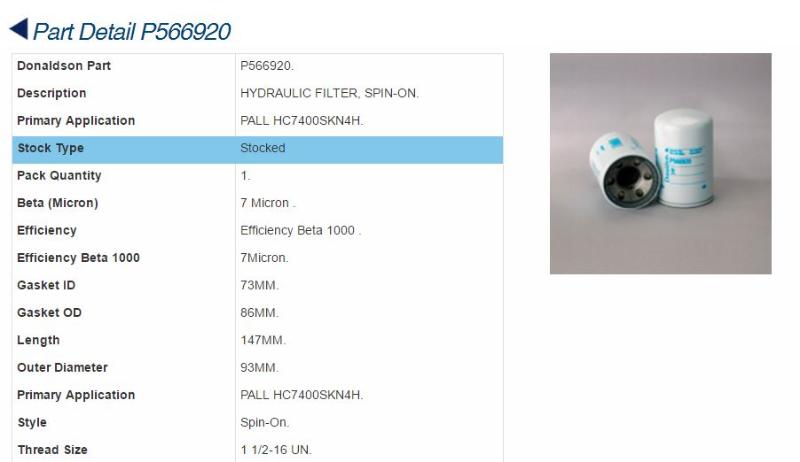Viewport: 800px width, 462px height.
Task: Select the Donaldson Part label
Action: click(x=64, y=66)
